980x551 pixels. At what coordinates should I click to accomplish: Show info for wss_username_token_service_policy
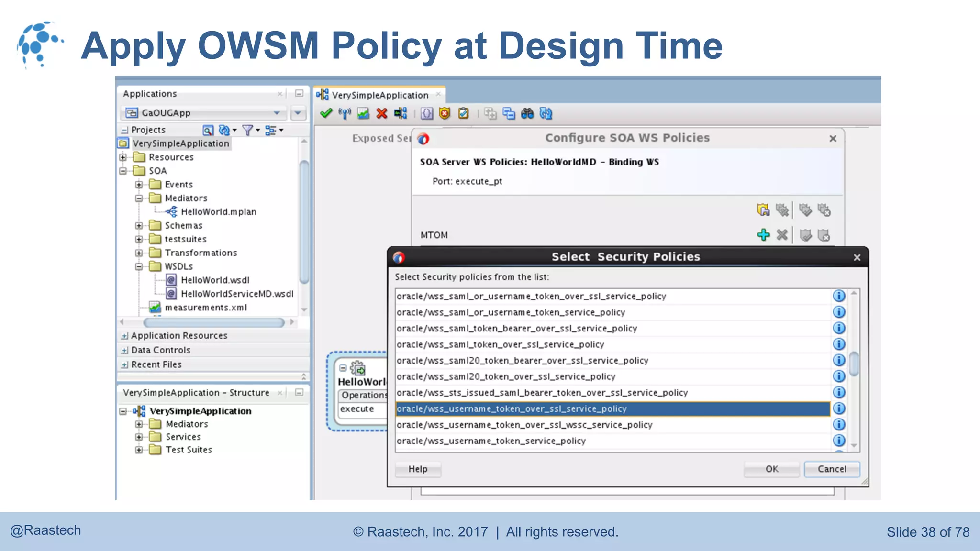[x=839, y=440]
